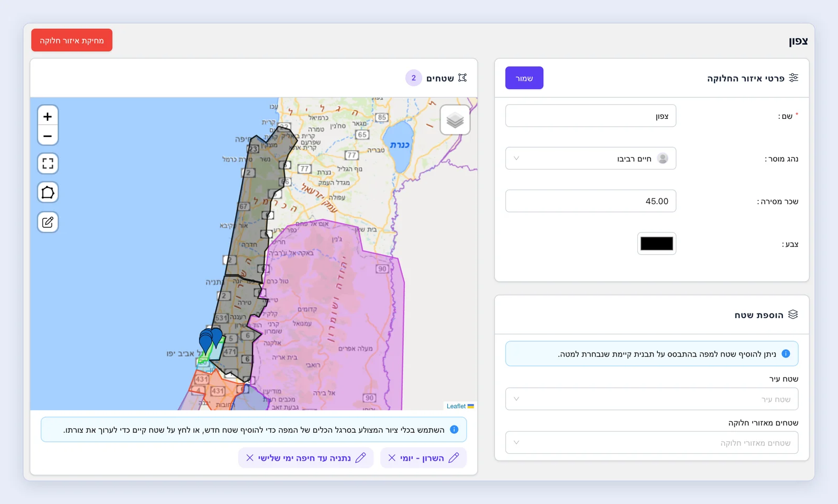
Task: Focus the שם name input field
Action: pos(591,116)
